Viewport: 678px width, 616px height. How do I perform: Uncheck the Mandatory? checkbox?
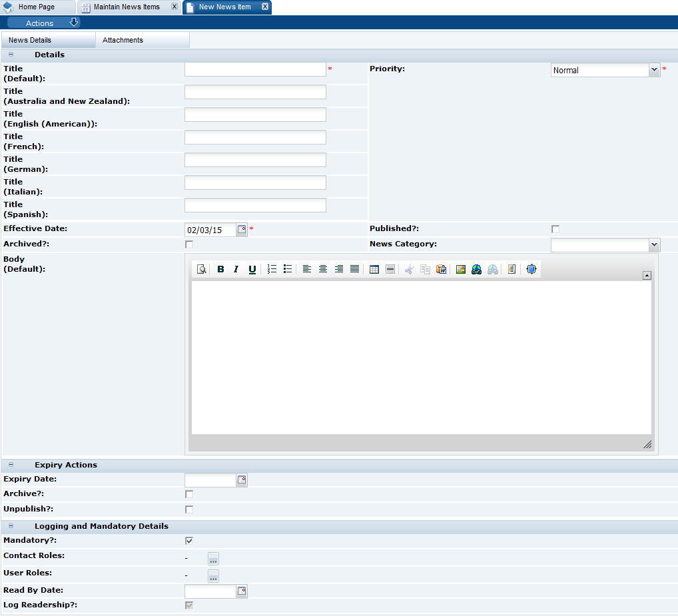click(x=188, y=540)
